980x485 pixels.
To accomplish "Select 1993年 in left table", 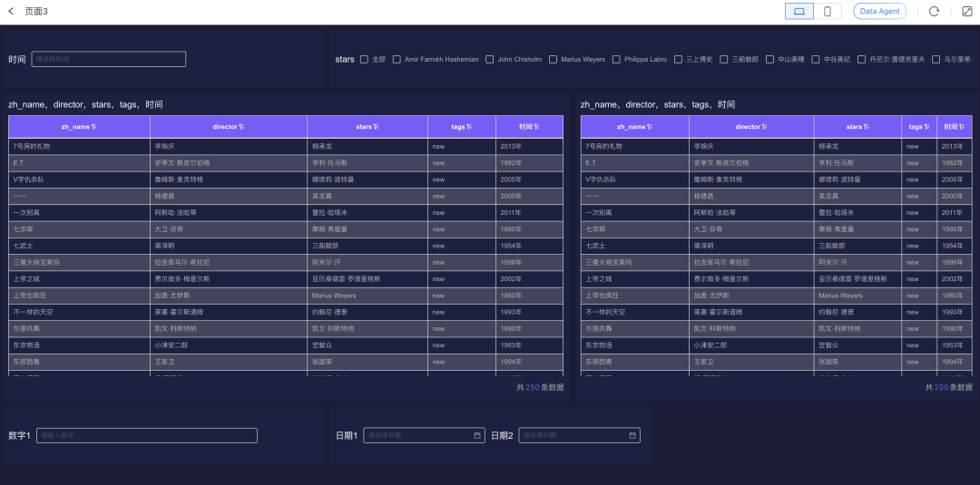I will point(511,312).
